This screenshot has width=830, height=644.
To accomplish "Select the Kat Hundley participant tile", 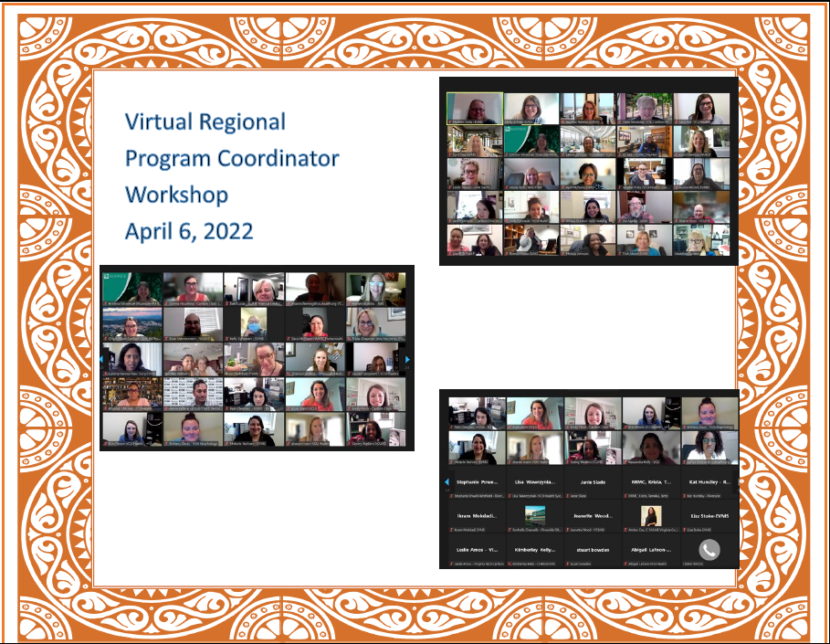I will [x=709, y=481].
